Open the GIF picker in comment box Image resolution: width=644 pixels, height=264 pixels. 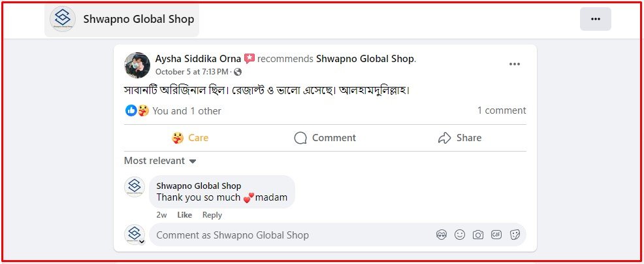click(x=496, y=235)
